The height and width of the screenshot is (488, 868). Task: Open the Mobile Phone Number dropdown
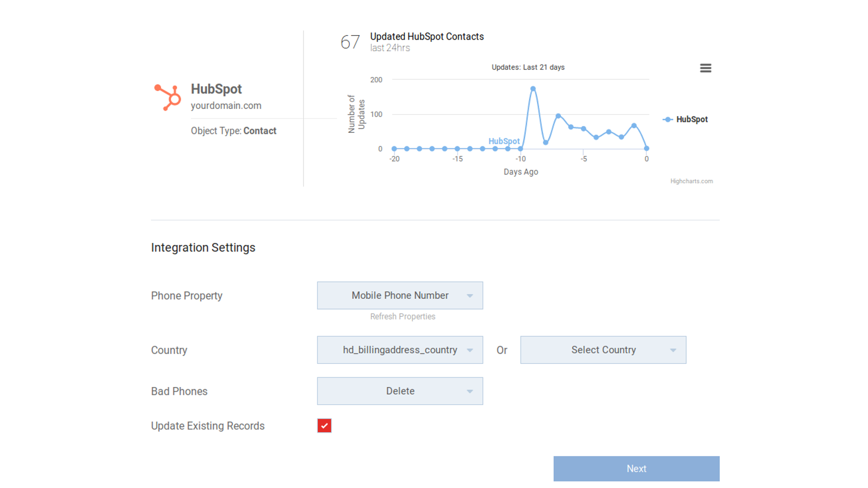coord(400,296)
